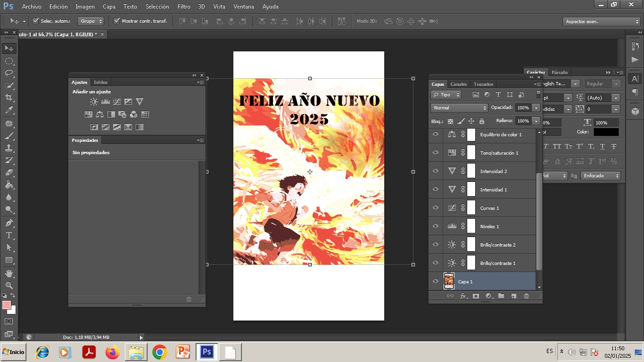Switch to the Párrafo tab
The image size is (644, 362).
[x=560, y=72]
